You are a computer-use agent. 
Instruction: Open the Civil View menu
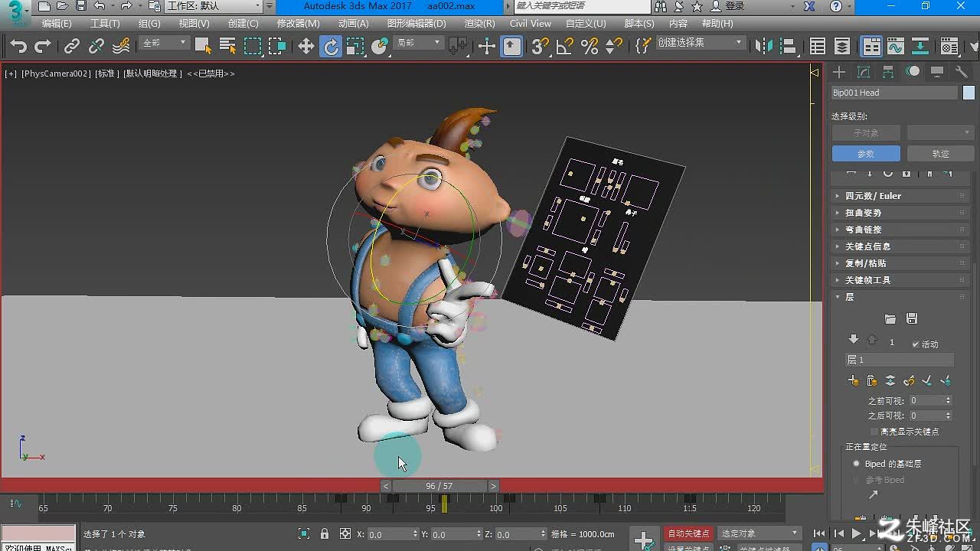coord(530,24)
